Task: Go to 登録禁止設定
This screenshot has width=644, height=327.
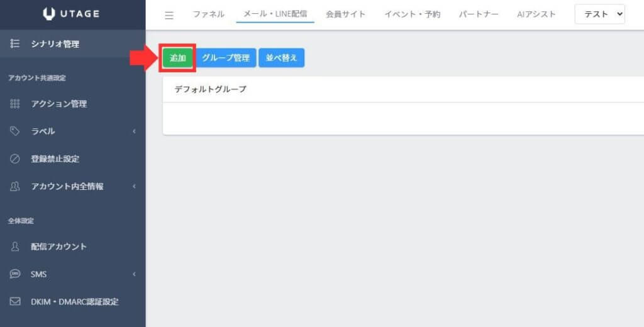Action: point(73,159)
